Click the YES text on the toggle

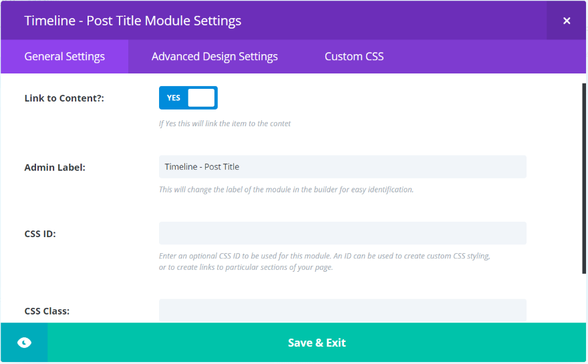[174, 98]
